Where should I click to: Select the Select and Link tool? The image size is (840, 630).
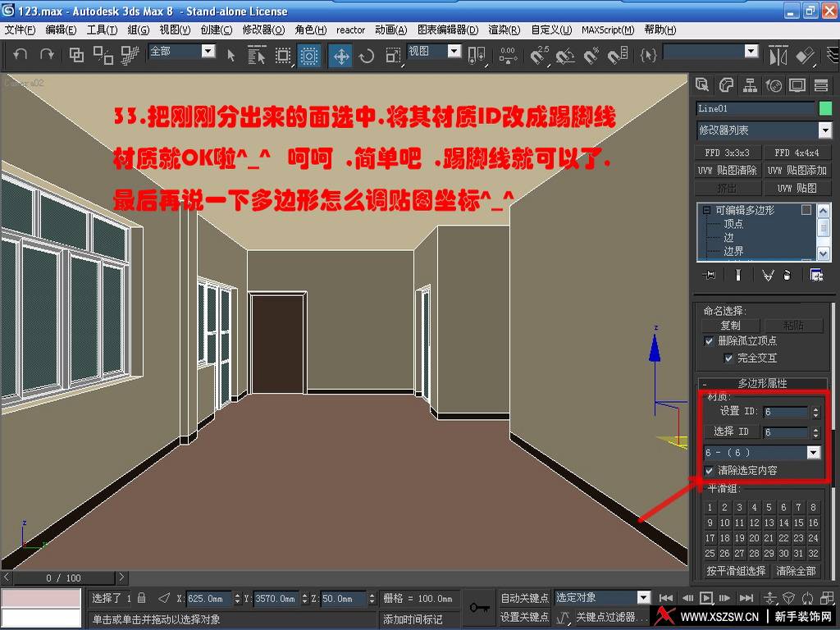click(76, 55)
